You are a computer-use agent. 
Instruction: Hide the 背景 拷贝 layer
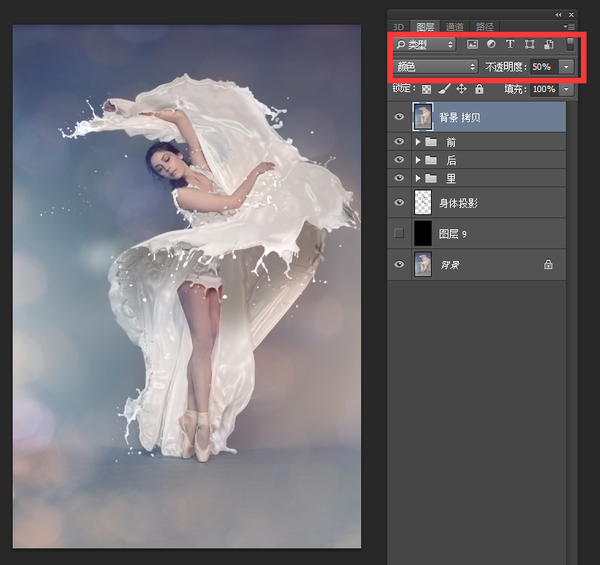click(x=399, y=117)
